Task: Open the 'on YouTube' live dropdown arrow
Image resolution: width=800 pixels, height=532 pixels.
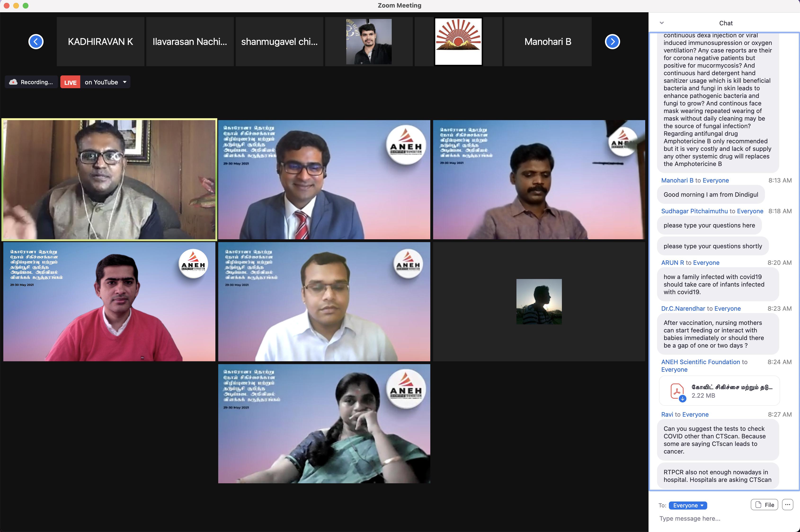Action: [125, 82]
